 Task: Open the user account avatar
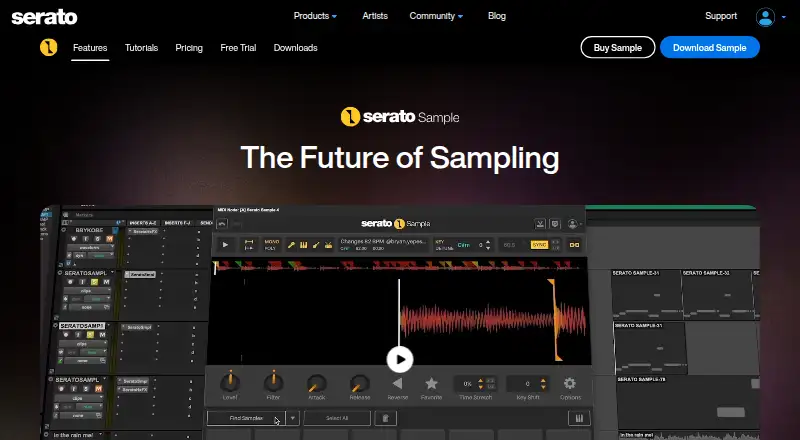[765, 17]
